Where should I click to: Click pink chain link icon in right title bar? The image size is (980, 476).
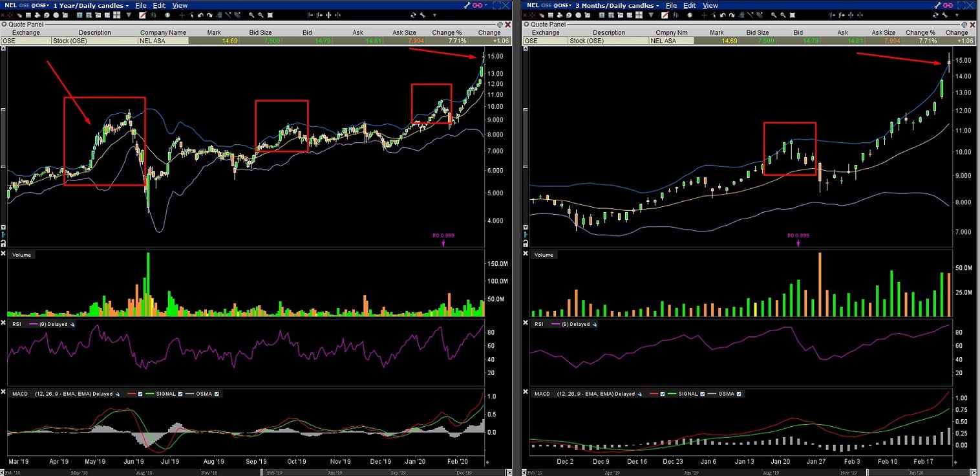[x=948, y=5]
